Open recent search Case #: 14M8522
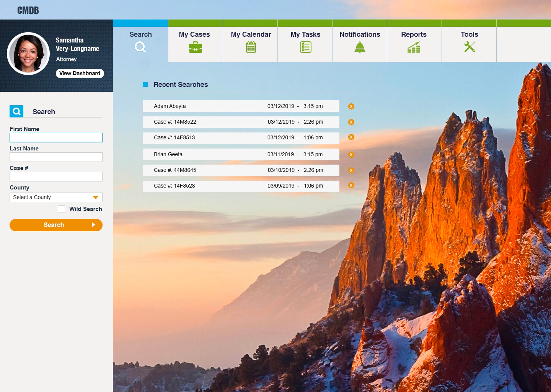551x392 pixels. coord(241,122)
